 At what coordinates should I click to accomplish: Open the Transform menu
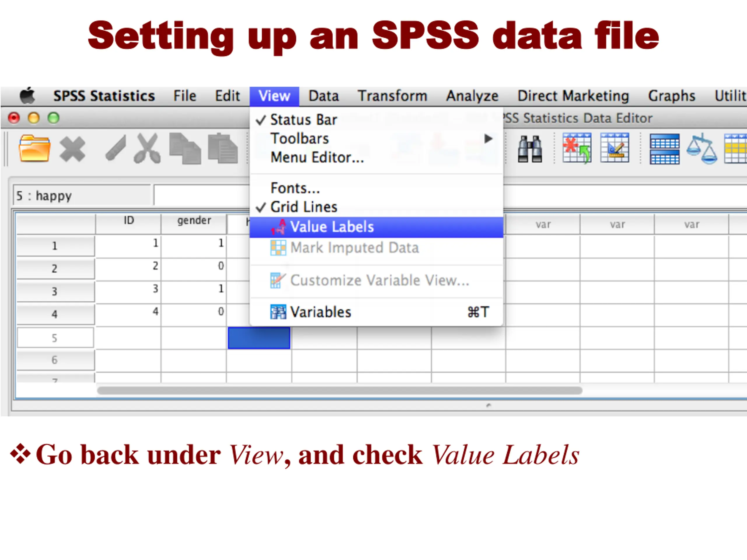(x=392, y=96)
